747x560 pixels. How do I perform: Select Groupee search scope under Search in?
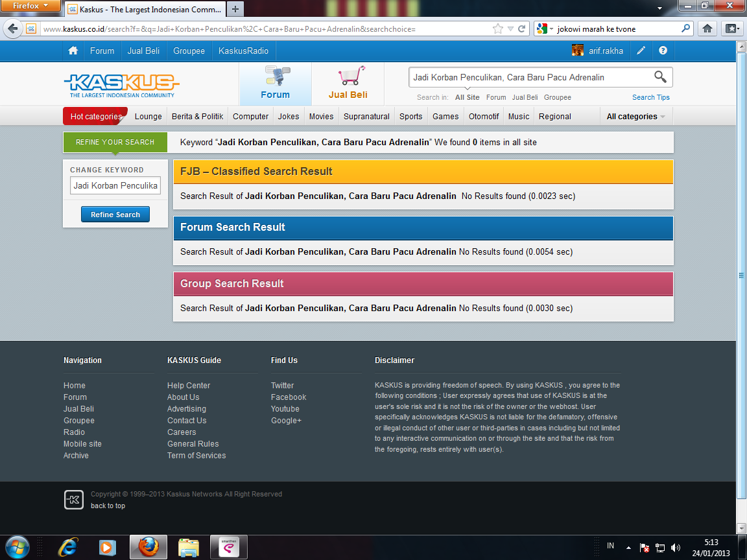coord(558,97)
